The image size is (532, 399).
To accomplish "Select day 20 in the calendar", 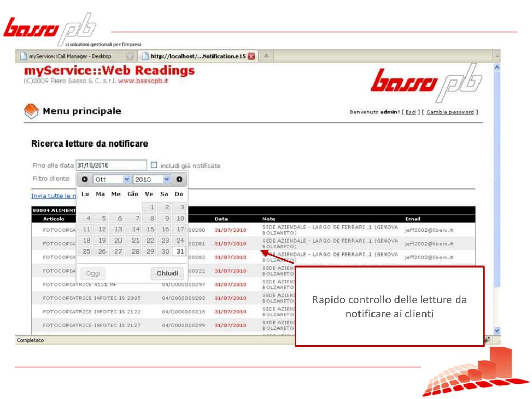I will 117,240.
